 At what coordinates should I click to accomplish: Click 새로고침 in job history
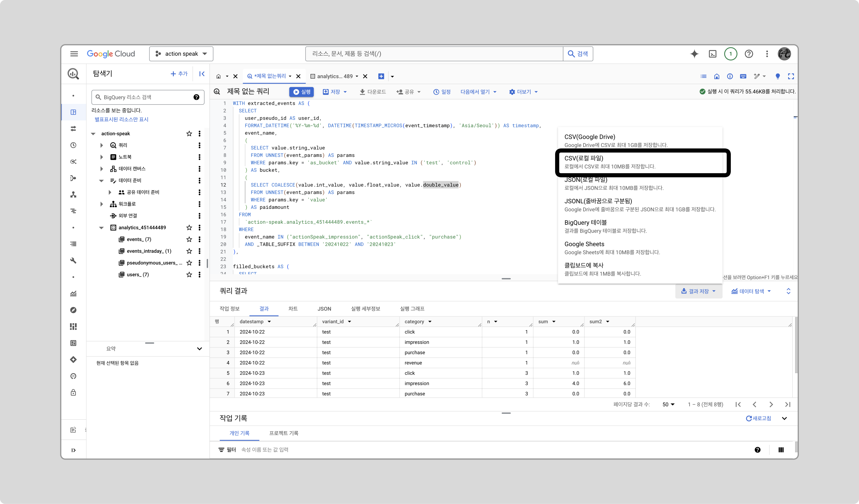click(758, 418)
